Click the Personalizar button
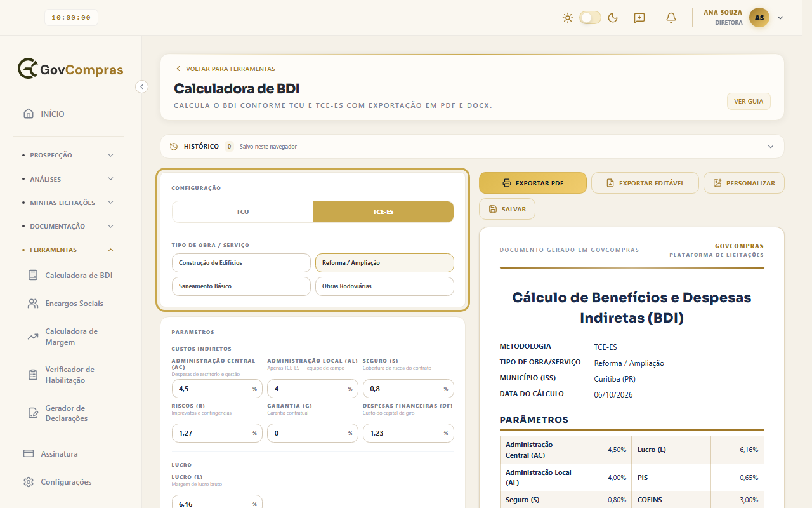Viewport: 812px width, 508px height. (744, 183)
